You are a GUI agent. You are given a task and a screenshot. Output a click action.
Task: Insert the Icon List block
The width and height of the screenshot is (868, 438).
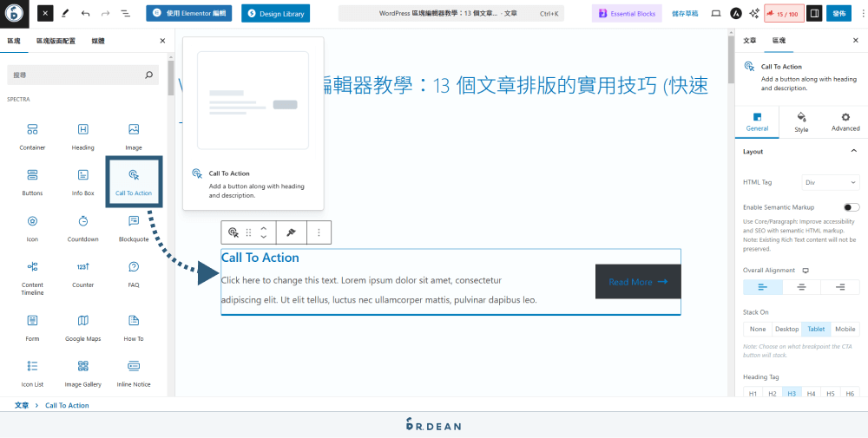tap(32, 374)
